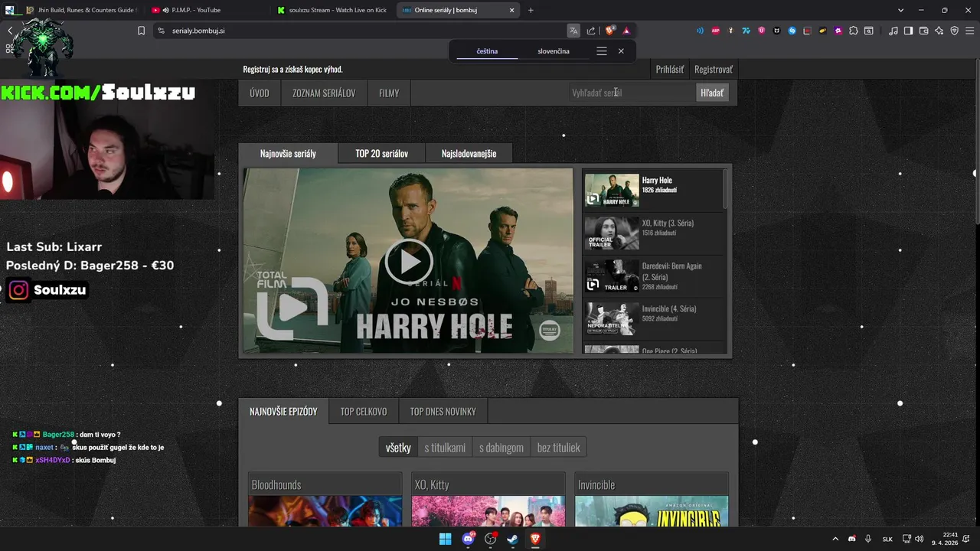Select Invincible (4. Séria) trailer item
Image resolution: width=980 pixels, height=551 pixels.
(653, 318)
